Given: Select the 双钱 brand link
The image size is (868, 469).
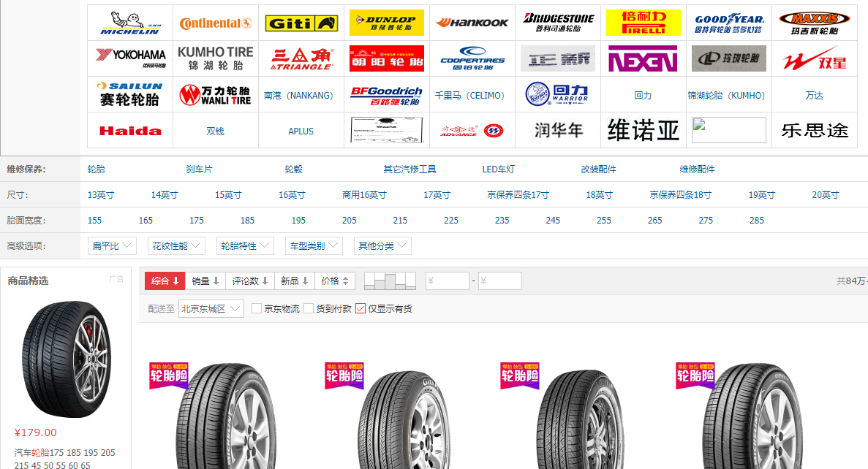Looking at the screenshot, I should (215, 131).
